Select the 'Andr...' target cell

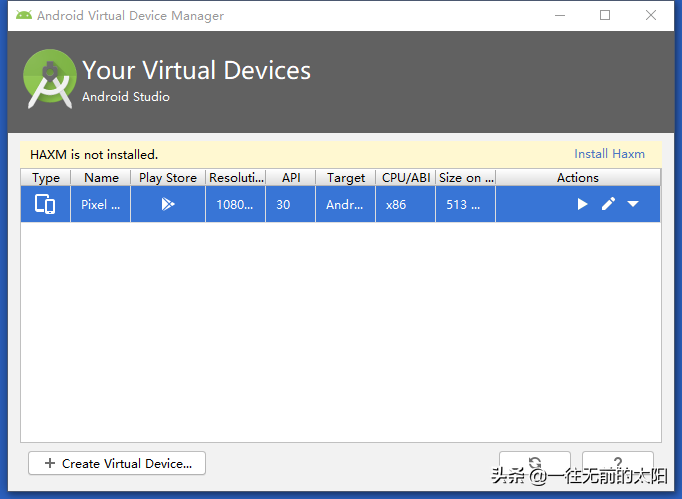pyautogui.click(x=345, y=204)
